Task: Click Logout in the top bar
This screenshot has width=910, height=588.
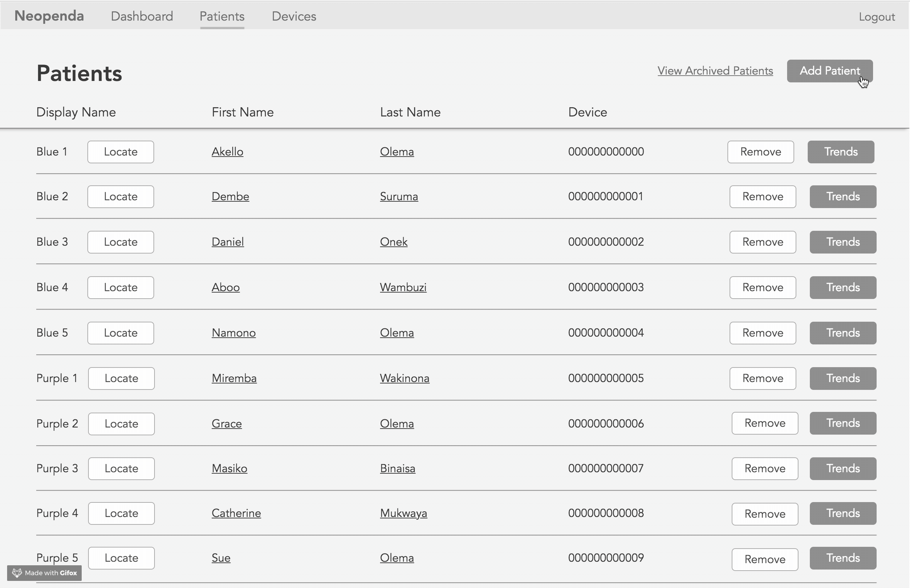Action: coord(876,17)
